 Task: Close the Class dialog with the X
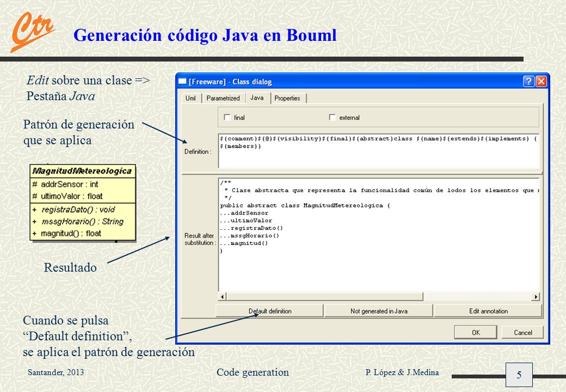[541, 81]
